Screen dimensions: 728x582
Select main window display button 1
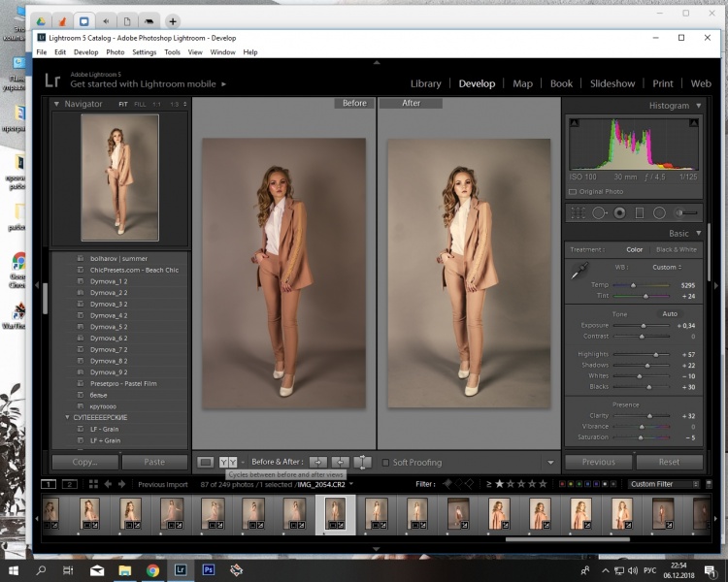point(49,484)
